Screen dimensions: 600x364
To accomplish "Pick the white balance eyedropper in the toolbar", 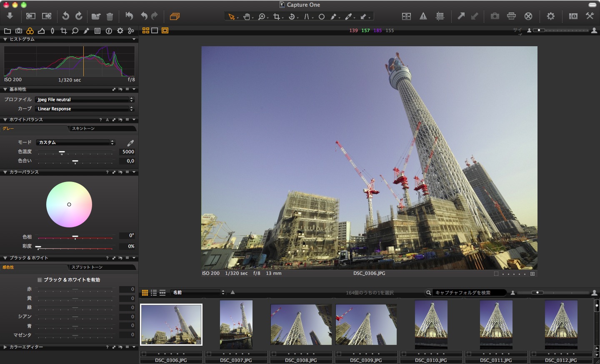I will [349, 17].
